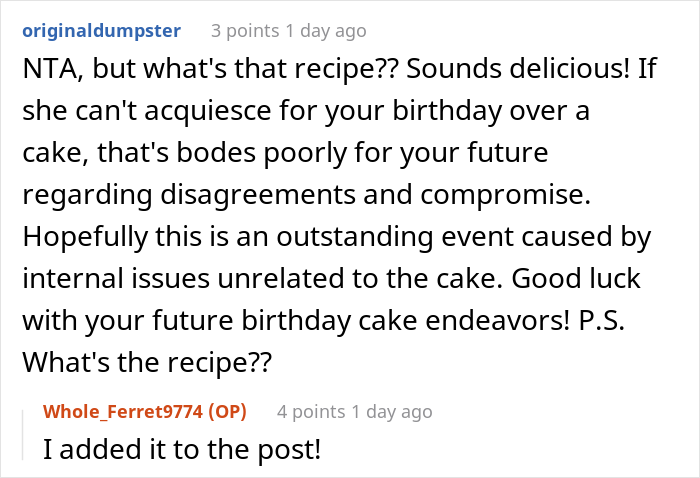700x478 pixels.
Task: Click the phrase internal issues in the comment
Action: click(x=116, y=278)
